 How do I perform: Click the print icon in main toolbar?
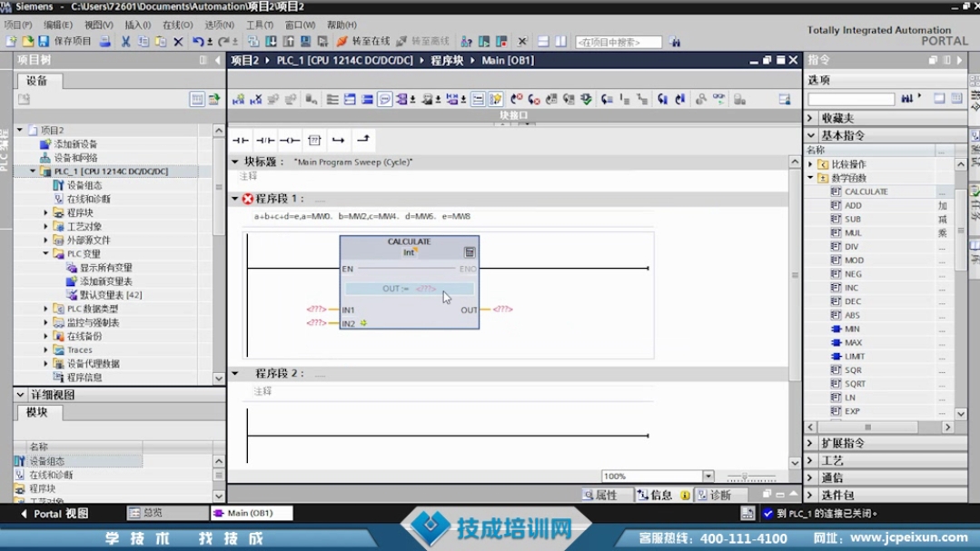105,41
